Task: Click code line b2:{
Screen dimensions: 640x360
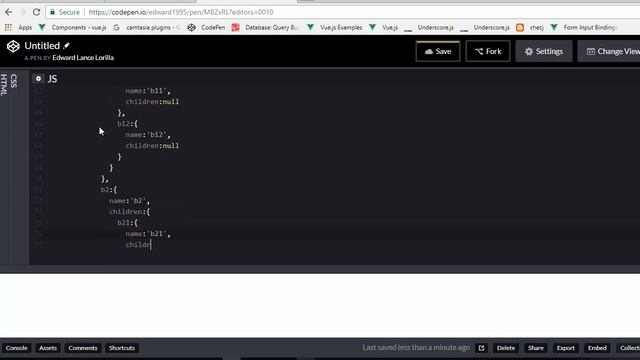Action: 109,190
